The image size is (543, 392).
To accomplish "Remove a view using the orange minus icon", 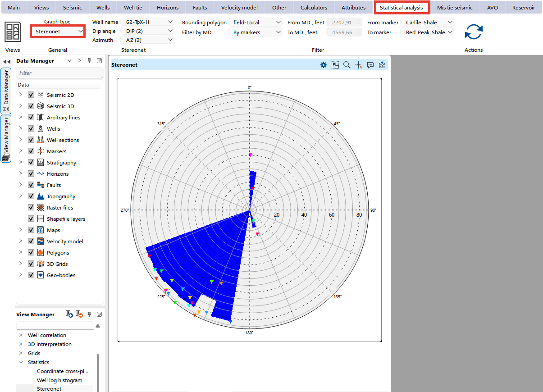I will (x=79, y=314).
